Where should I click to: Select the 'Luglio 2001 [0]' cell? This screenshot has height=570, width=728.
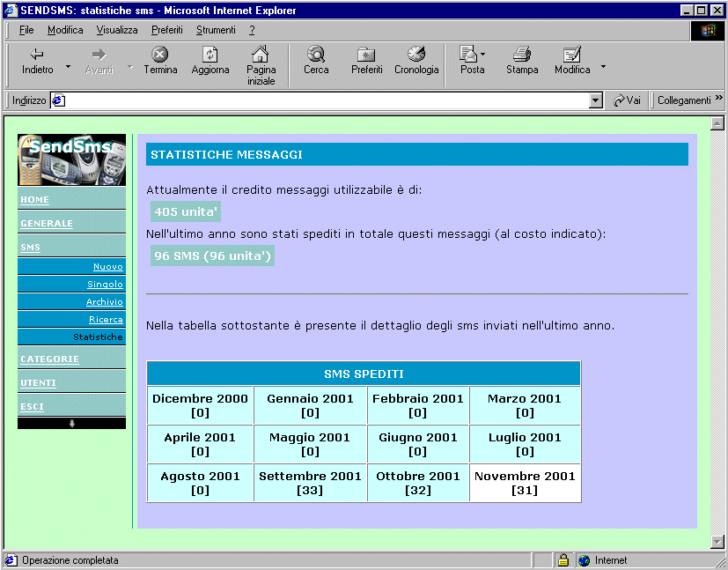click(526, 444)
